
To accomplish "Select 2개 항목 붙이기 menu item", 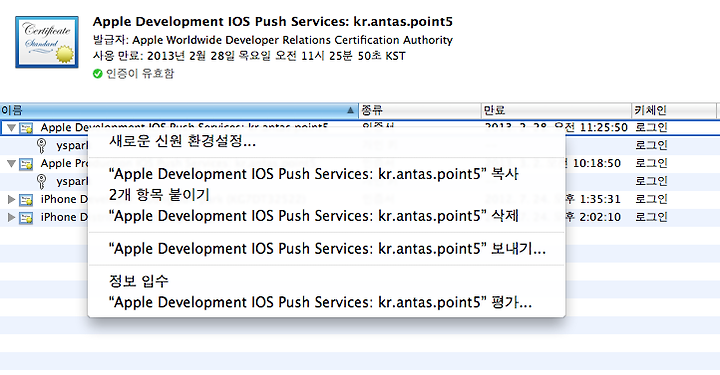I will click(326, 195).
